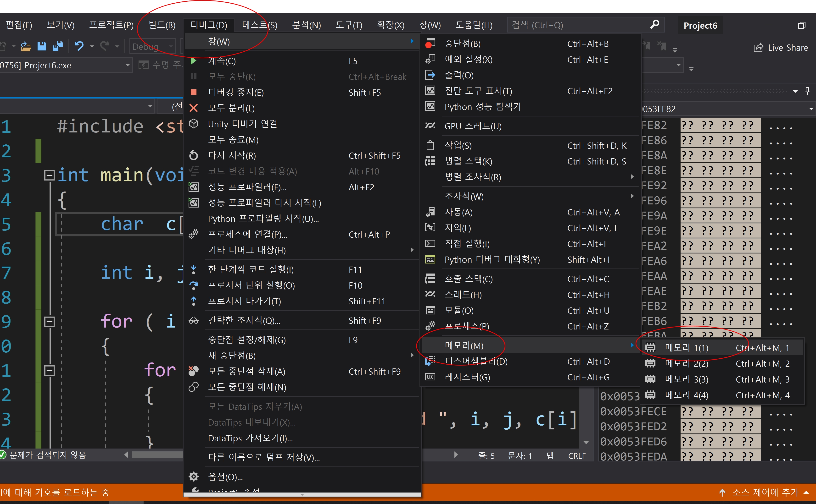Click Save All toolbar icon

click(x=58, y=46)
